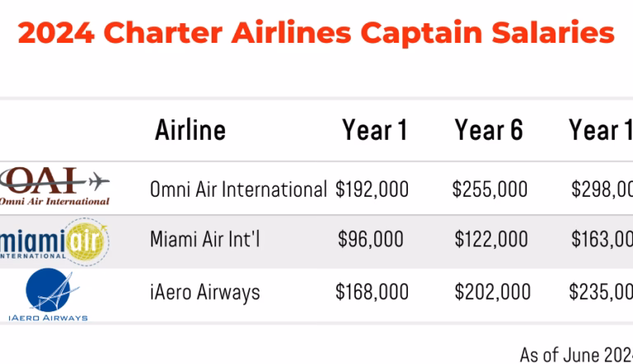Viewport: 633px width, 364px height.
Task: Click the Year 1 header above $192,000
Action: pyautogui.click(x=375, y=130)
